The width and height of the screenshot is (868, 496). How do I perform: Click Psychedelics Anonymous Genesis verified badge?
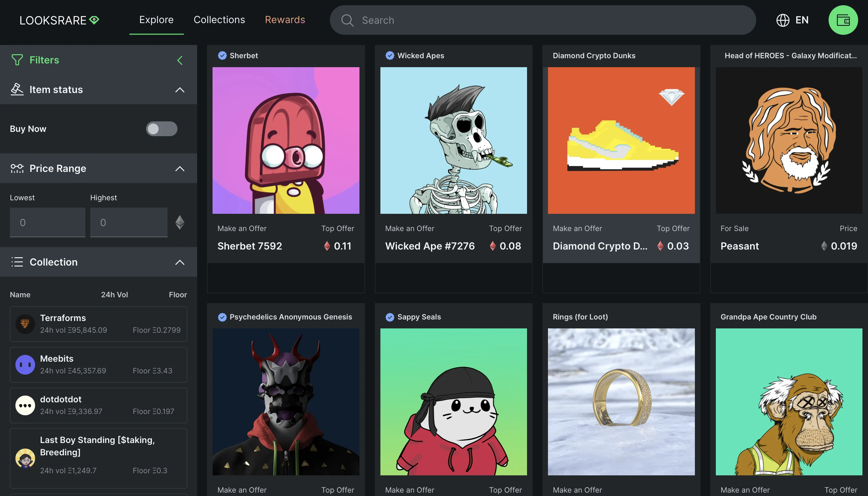(222, 317)
